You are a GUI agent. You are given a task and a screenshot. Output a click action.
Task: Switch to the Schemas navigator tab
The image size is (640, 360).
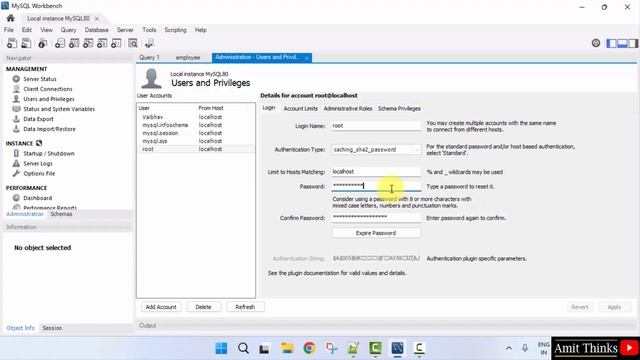coord(61,214)
